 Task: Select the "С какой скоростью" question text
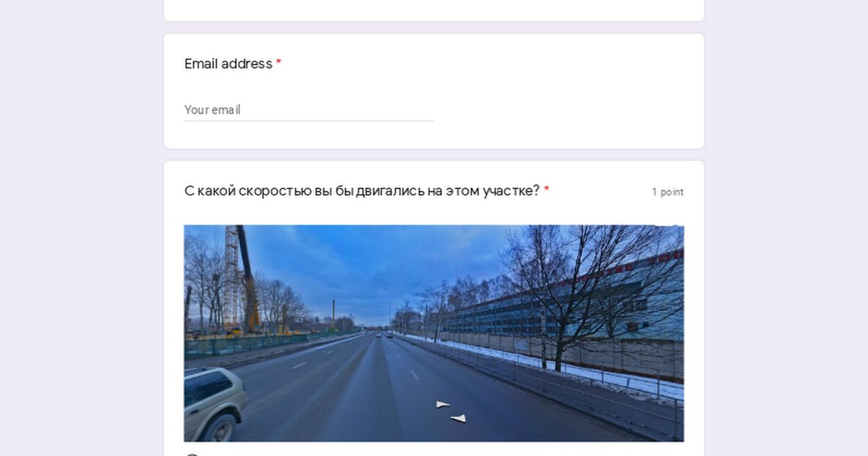pos(362,190)
